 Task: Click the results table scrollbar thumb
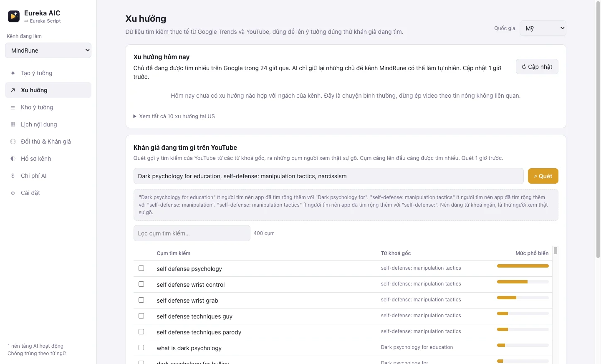(x=556, y=250)
